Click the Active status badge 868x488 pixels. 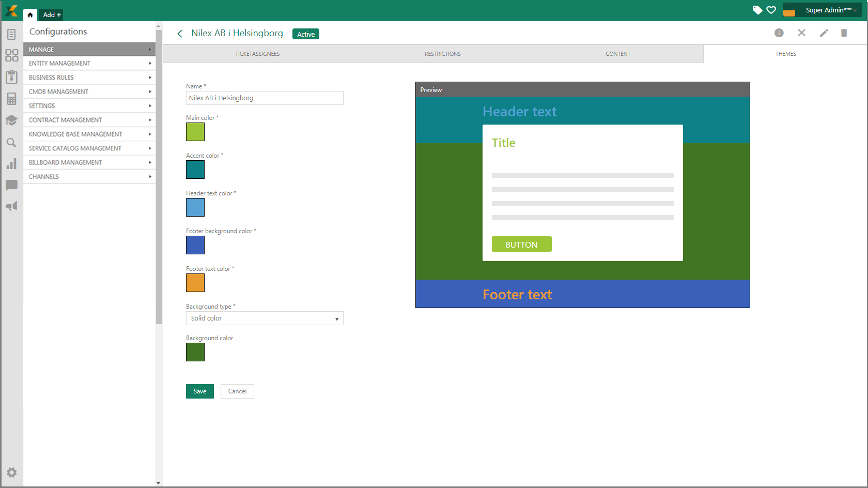306,34
